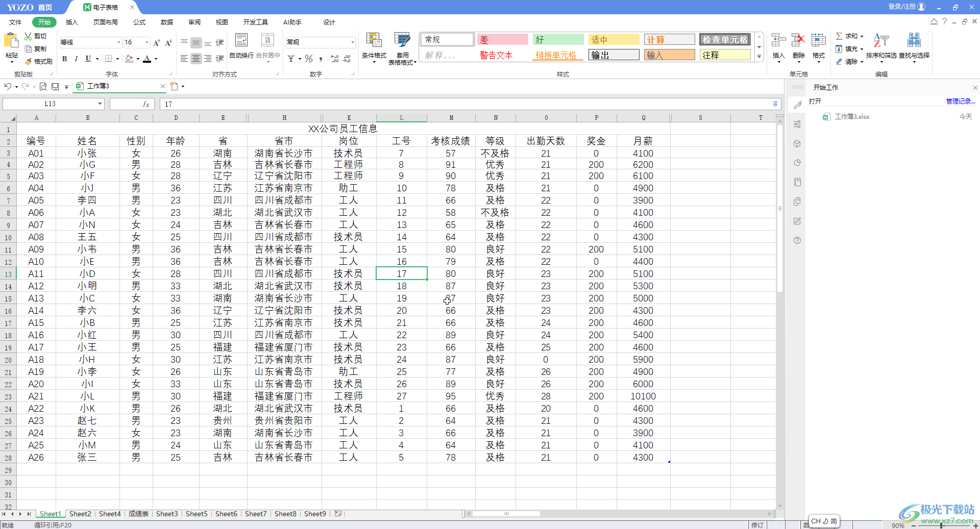Click the Auto Wrap (自动换行) icon

point(241,40)
